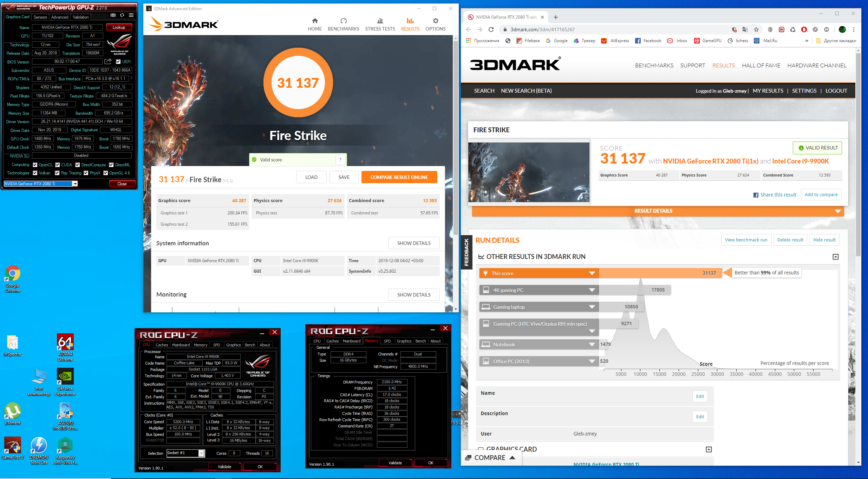Click the Fire Strike result thumbnail image

point(529,172)
